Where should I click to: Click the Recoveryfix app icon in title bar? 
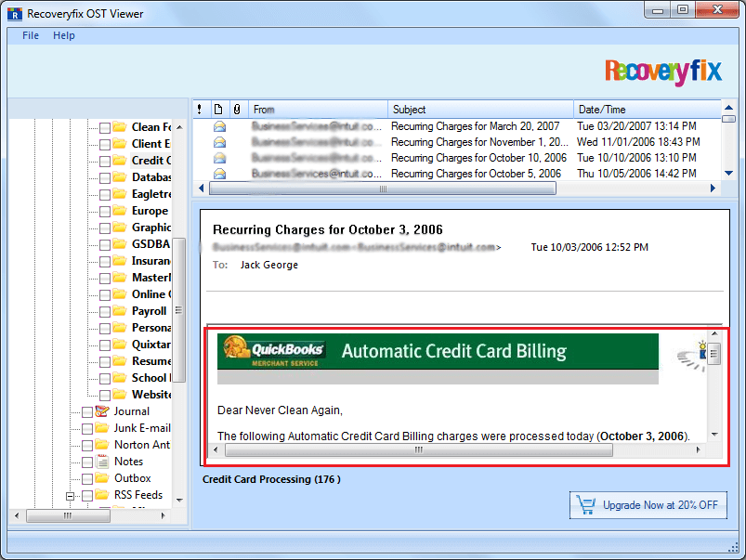pyautogui.click(x=15, y=14)
